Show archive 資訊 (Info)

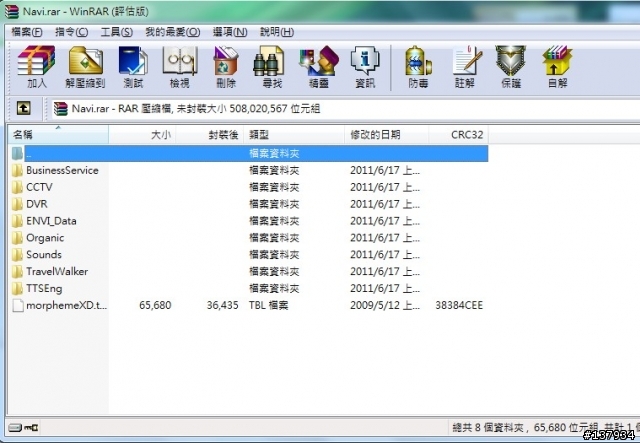tap(365, 67)
